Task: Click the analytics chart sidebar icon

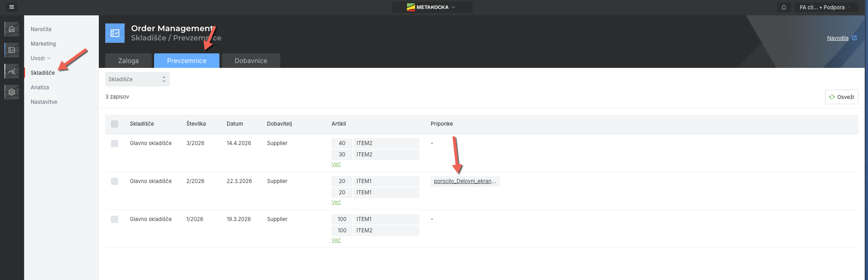Action: point(12,71)
